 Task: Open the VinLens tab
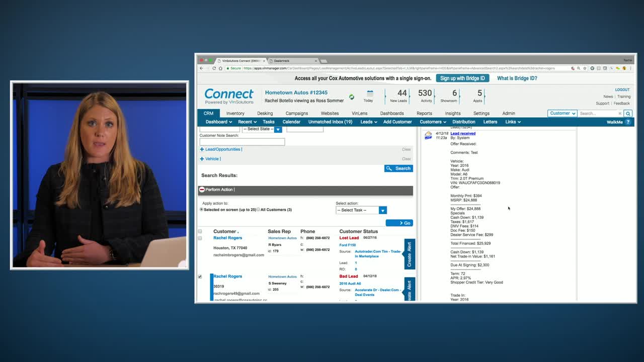pyautogui.click(x=359, y=114)
